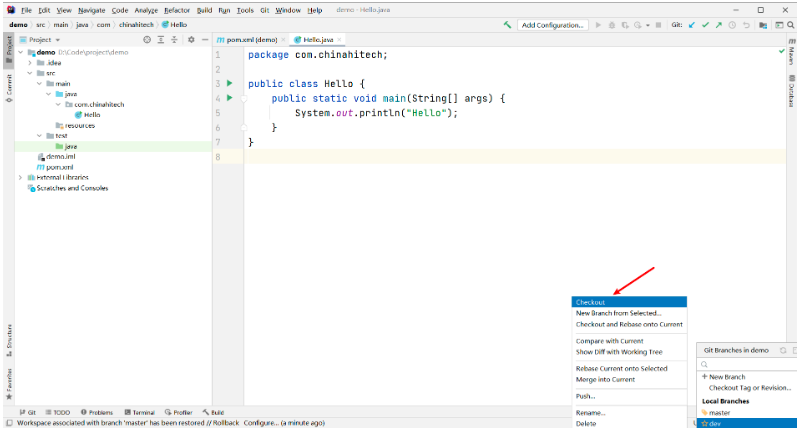This screenshot has width=802, height=435.
Task: Expand External Libraries node
Action: point(20,178)
